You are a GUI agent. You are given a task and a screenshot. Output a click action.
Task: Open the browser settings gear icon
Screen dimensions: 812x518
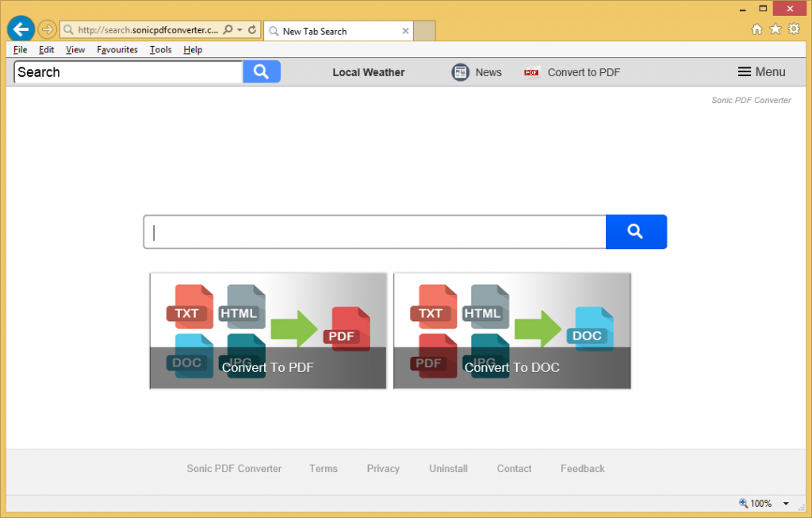coord(793,29)
